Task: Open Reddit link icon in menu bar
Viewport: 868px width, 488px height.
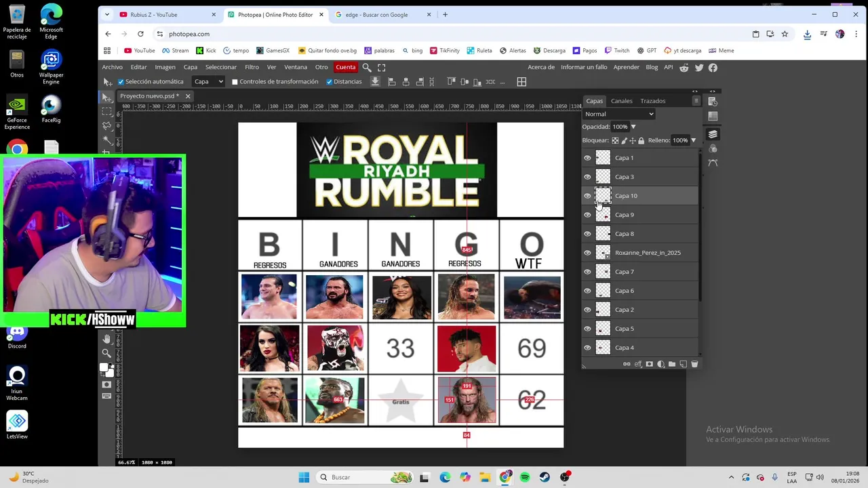Action: [x=684, y=67]
